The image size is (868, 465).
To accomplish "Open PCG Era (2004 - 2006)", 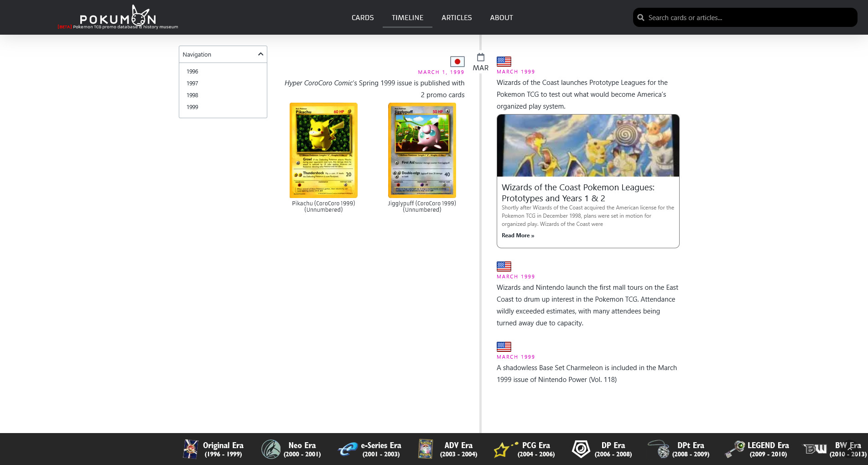I will tap(525, 449).
